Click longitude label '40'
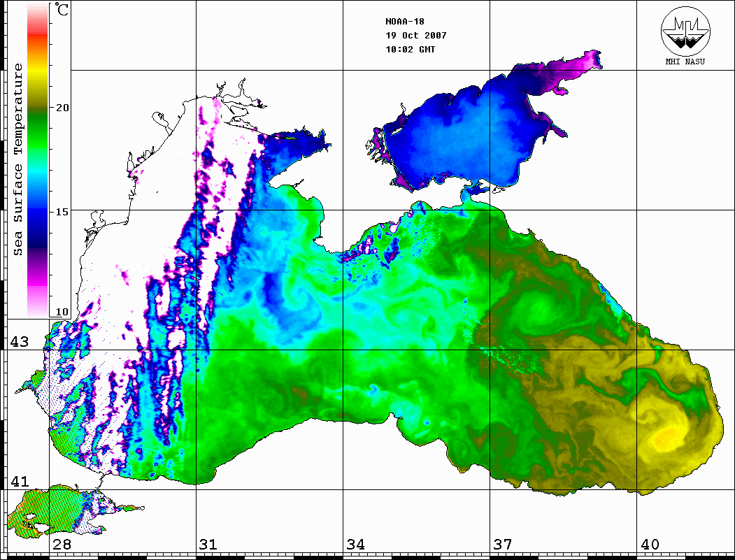 point(650,544)
